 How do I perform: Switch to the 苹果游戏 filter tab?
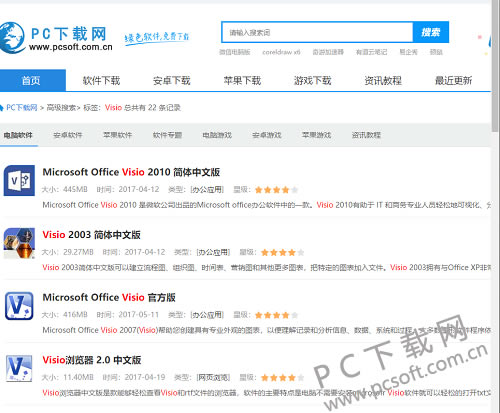[x=317, y=135]
